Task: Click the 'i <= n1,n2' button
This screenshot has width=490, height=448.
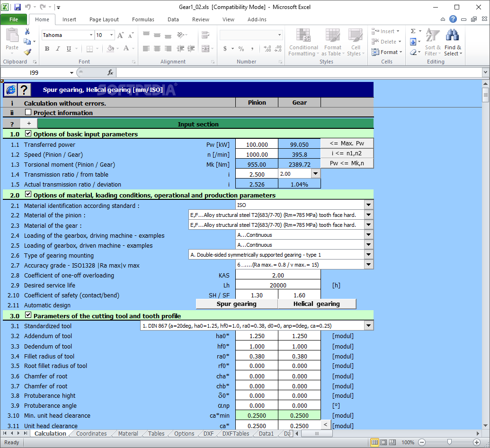Action: 347,153
